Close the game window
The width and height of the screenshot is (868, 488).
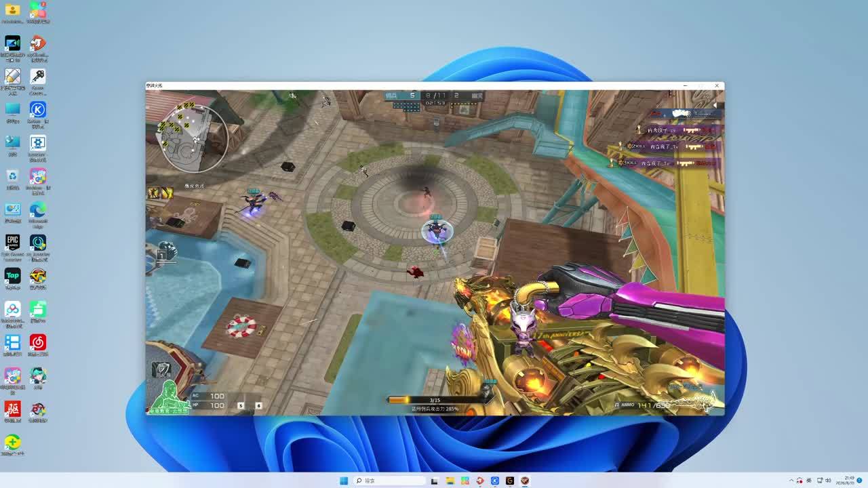[x=717, y=85]
